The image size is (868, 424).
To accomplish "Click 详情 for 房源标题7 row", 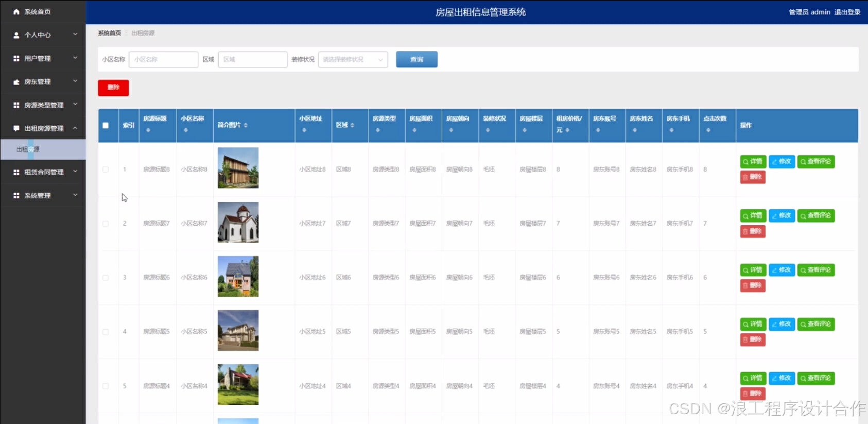I will pyautogui.click(x=753, y=216).
